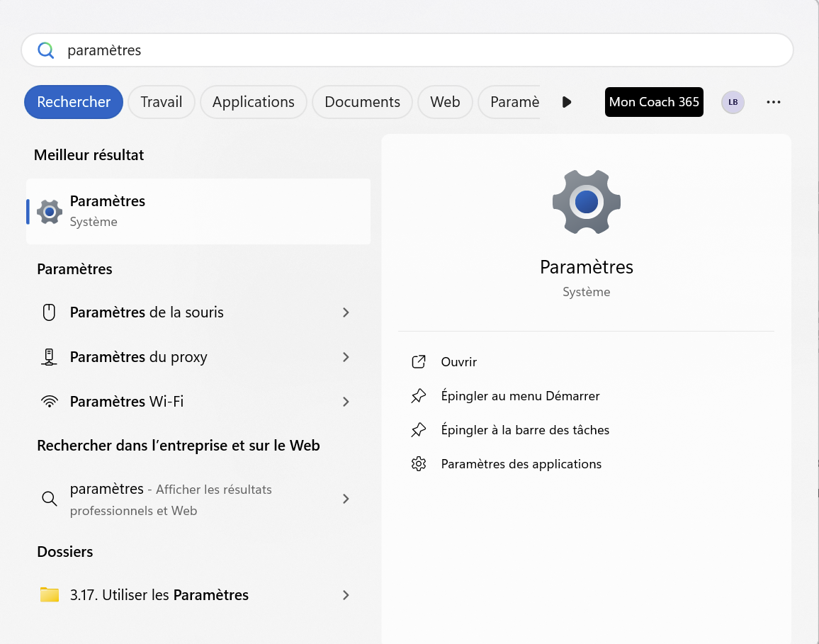The width and height of the screenshot is (819, 644).
Task: Choose Épingler au menu Démarrer
Action: tap(520, 396)
